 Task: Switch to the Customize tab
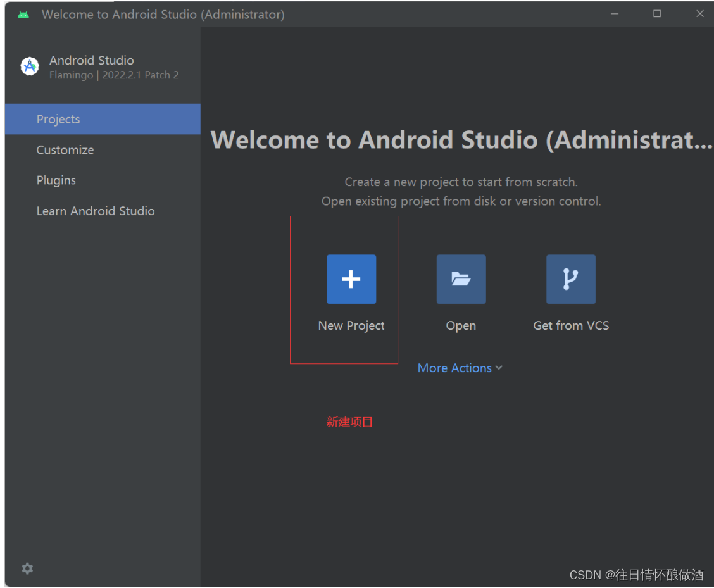tap(103, 150)
